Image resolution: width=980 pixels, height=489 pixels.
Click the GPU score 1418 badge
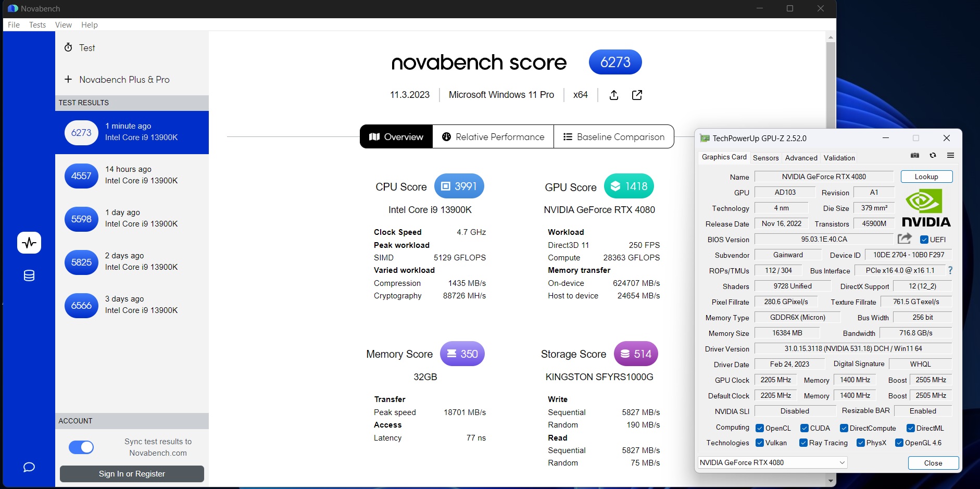click(629, 186)
